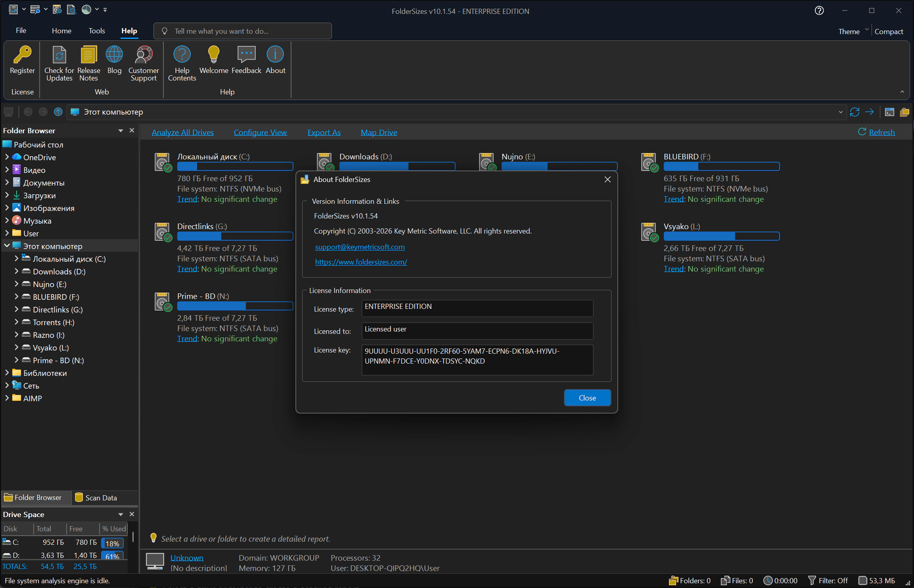Screen dimensions: 914x588
Task: Open the Drive Space panel menu arrow
Action: 121,514
